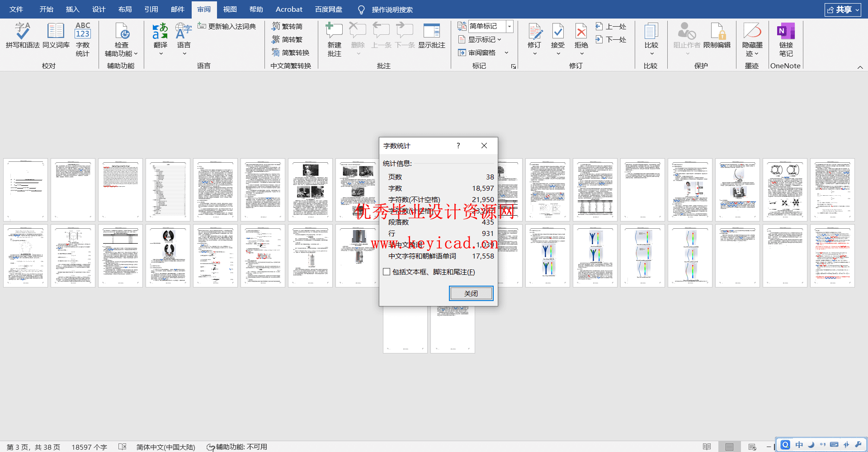This screenshot has height=452, width=868.
Task: Open the Tracking (标记) group dialog launcher
Action: pos(514,66)
